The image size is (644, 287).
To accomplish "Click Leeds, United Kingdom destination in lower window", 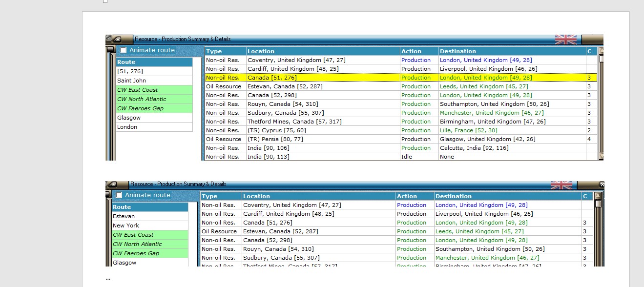I will click(508, 231).
